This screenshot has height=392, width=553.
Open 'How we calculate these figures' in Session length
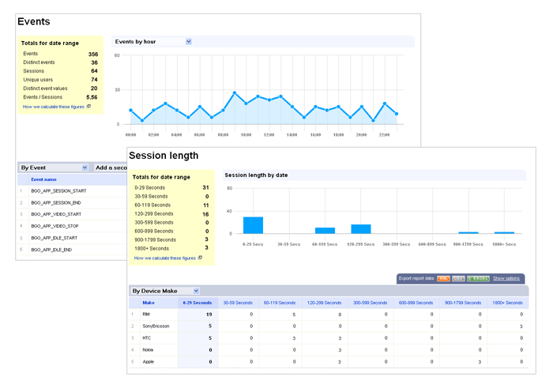pyautogui.click(x=164, y=258)
